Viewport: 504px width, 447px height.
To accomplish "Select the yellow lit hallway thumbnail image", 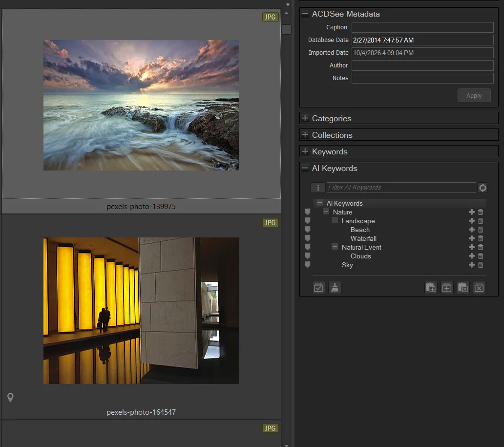I will [141, 311].
